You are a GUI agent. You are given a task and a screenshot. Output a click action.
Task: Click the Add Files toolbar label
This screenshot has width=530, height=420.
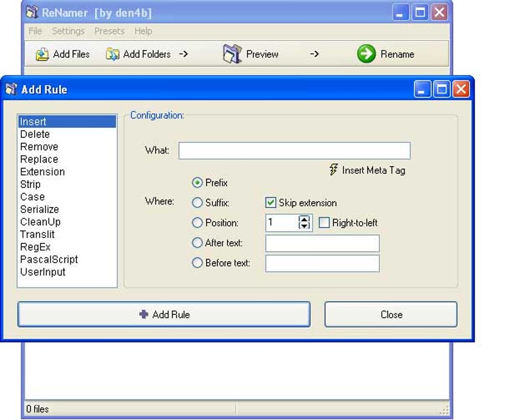pos(71,54)
